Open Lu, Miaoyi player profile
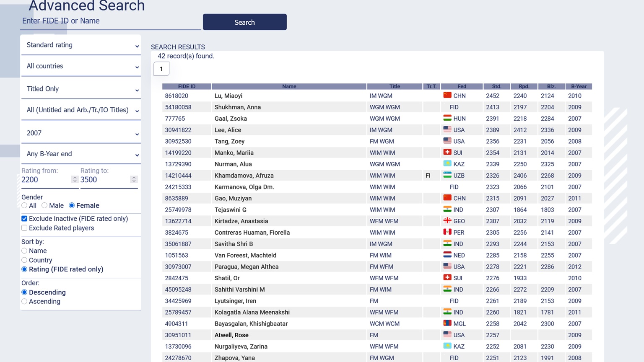The width and height of the screenshot is (644, 362). pyautogui.click(x=229, y=96)
